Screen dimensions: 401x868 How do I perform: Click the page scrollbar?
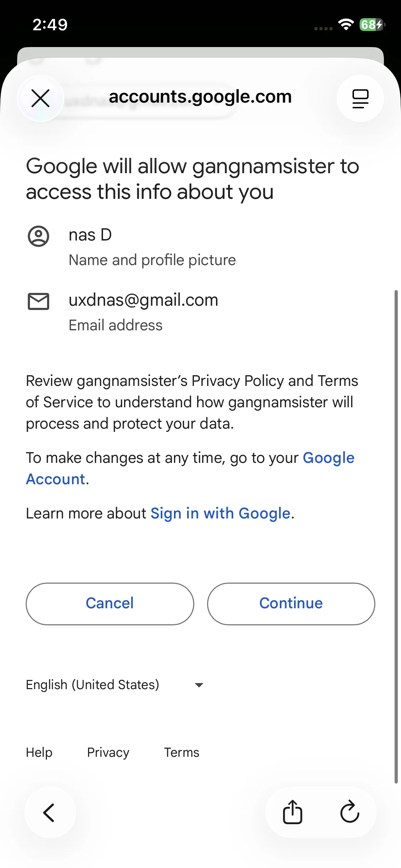coord(396,534)
